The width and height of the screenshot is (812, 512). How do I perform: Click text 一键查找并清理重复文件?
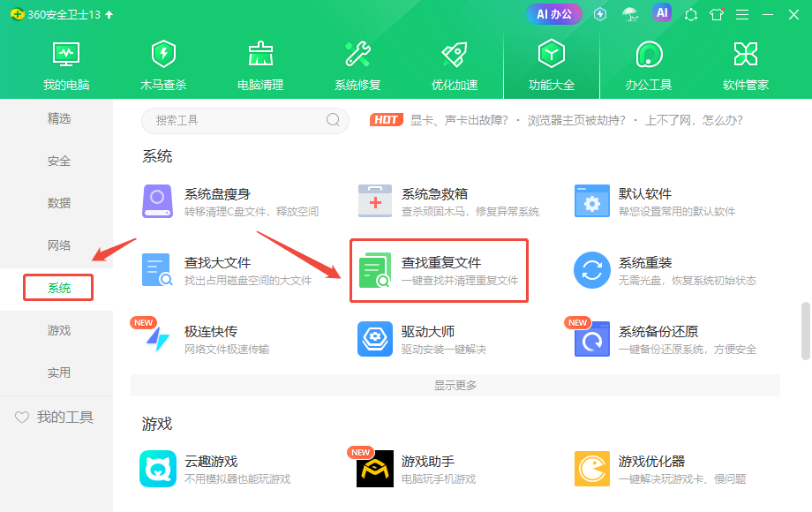(x=460, y=281)
